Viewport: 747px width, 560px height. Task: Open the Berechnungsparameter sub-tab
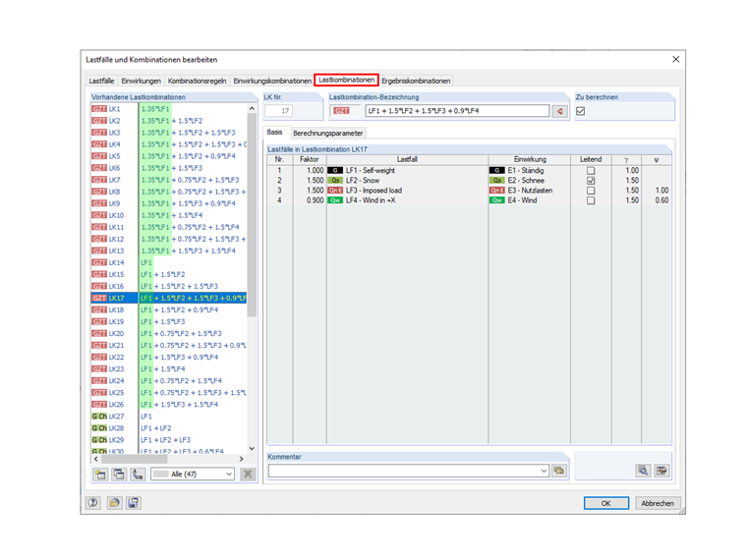pos(327,133)
